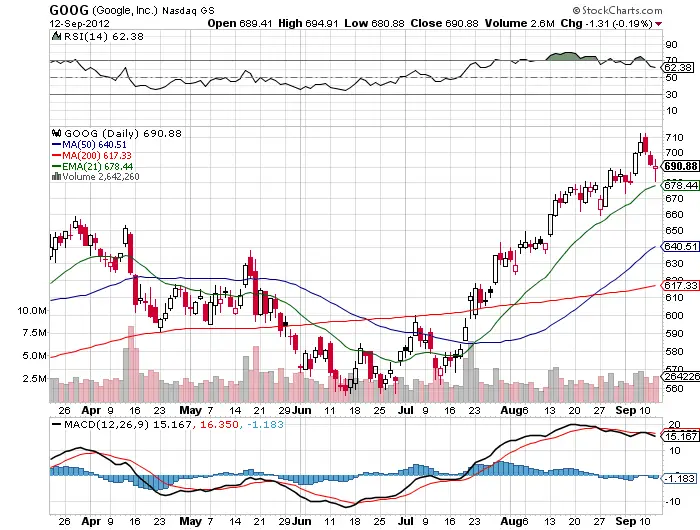Screen dimensions: 700x530
Task: Click the volume bars icon in legend
Action: tap(56, 176)
